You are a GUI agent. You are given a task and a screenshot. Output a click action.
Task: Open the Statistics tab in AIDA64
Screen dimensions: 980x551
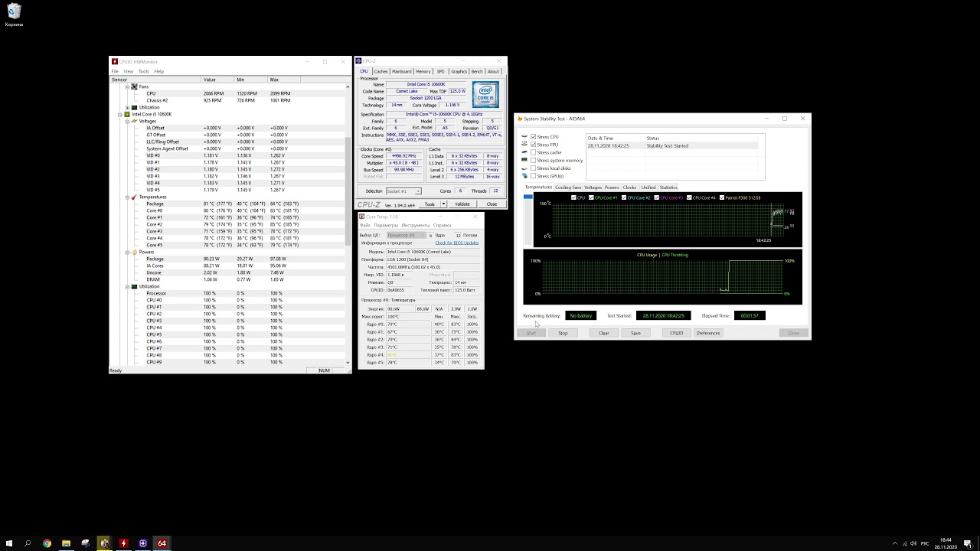tap(668, 187)
